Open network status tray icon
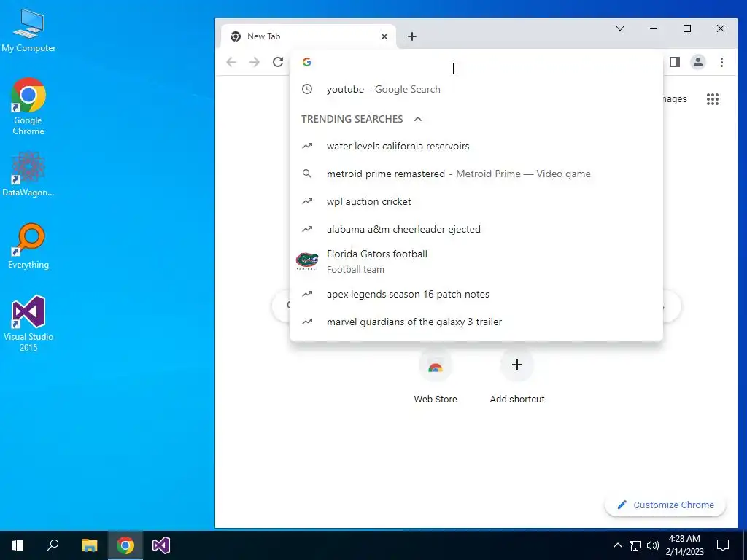 click(x=635, y=545)
